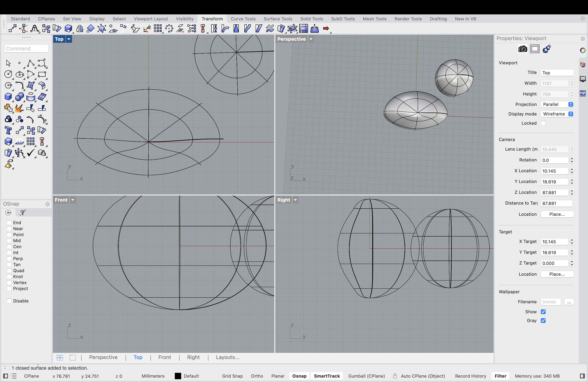Switch to the Mesh Tools tab

[375, 19]
